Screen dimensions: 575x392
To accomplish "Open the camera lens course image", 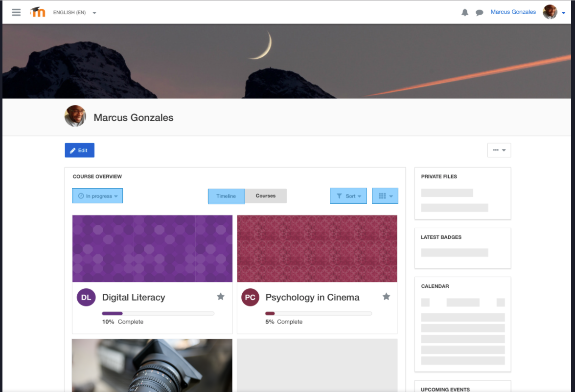I will pos(152,365).
